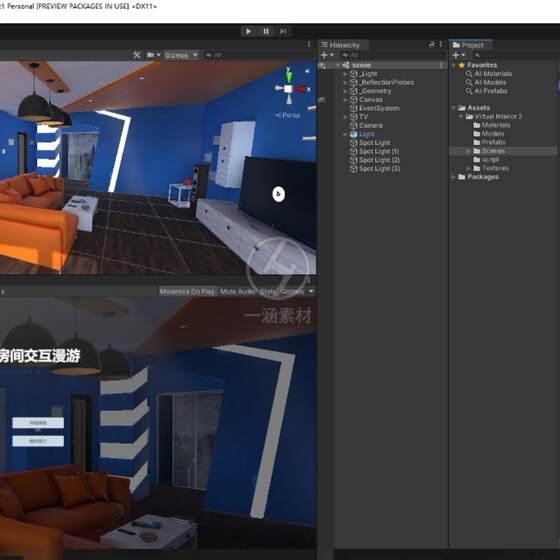This screenshot has height=560, width=560.
Task: Click the Scenes folder icon
Action: pos(477,151)
